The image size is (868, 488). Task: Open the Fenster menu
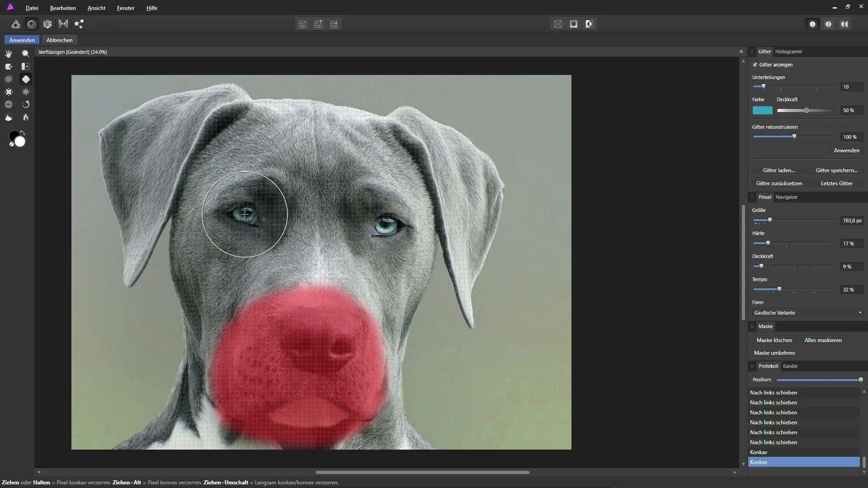126,8
